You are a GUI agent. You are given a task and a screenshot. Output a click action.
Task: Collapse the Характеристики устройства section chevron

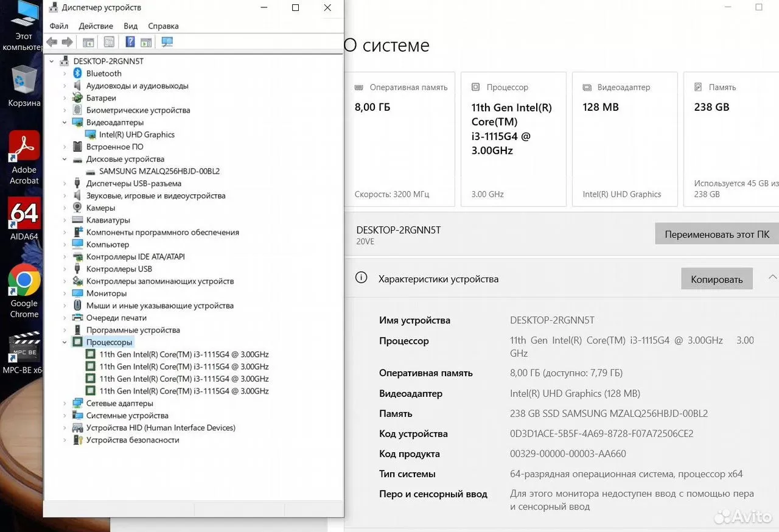point(773,278)
